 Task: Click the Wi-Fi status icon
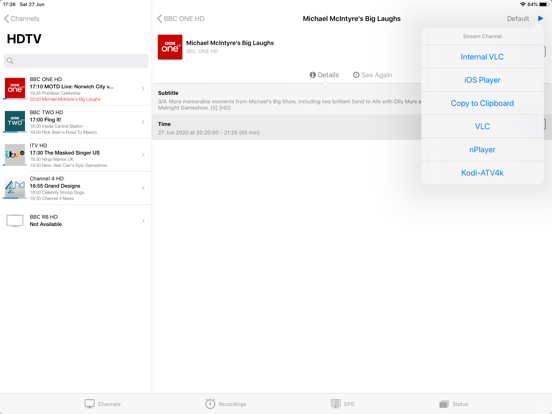pyautogui.click(x=523, y=4)
